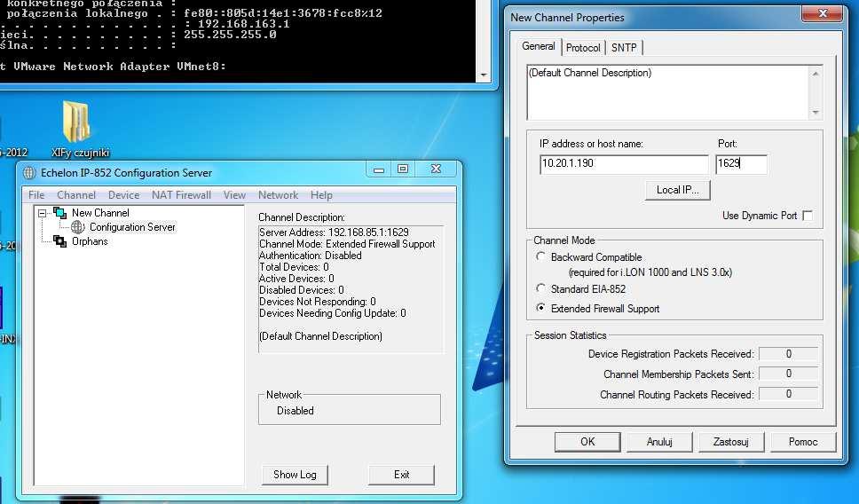The width and height of the screenshot is (859, 504).
Task: Open the Device menu
Action: coord(123,195)
